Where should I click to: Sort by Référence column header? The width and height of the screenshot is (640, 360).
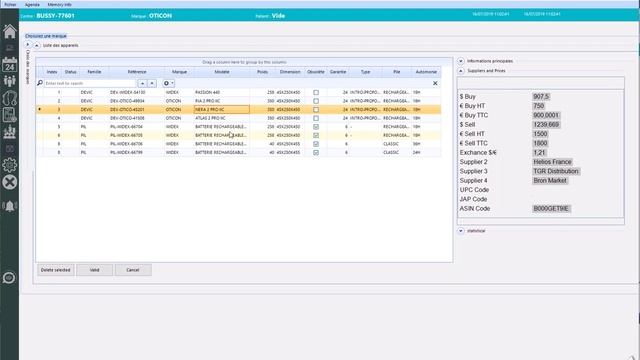[137, 72]
